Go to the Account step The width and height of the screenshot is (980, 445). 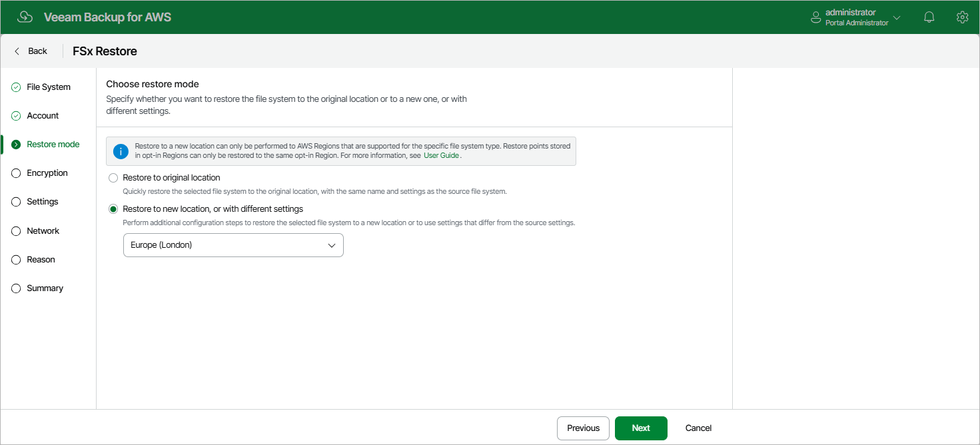[43, 116]
